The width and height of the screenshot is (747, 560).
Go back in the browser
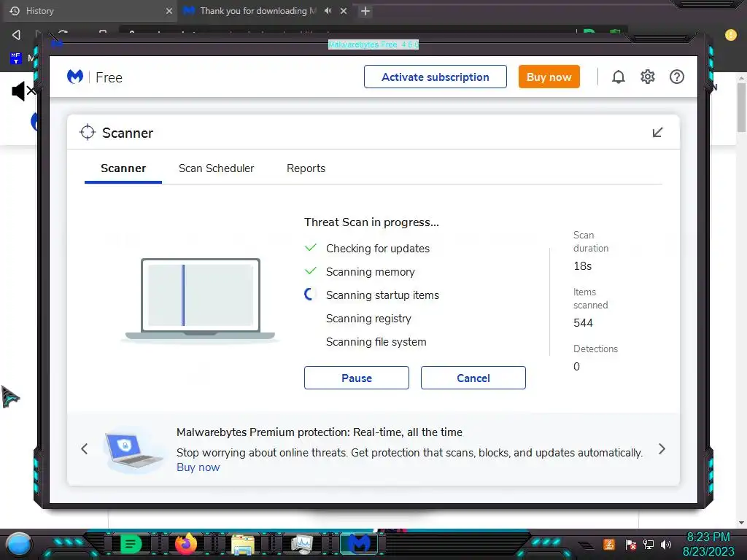pos(16,35)
